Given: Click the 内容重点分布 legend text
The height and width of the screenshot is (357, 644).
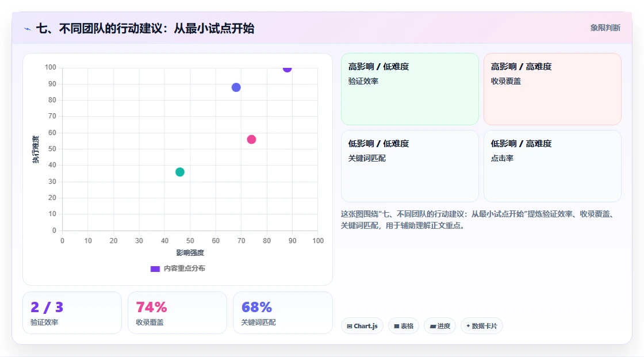Looking at the screenshot, I should click(185, 268).
